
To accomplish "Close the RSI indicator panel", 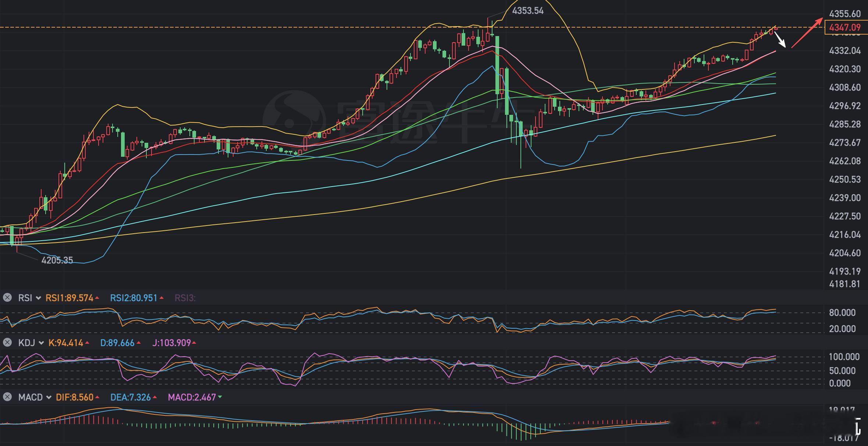I will [x=7, y=297].
